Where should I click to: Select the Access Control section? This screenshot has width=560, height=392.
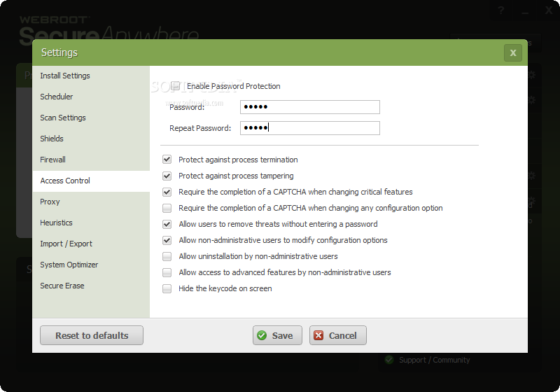(x=91, y=181)
